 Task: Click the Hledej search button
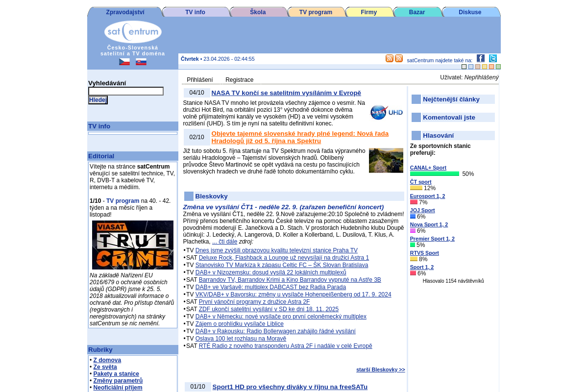(x=98, y=100)
